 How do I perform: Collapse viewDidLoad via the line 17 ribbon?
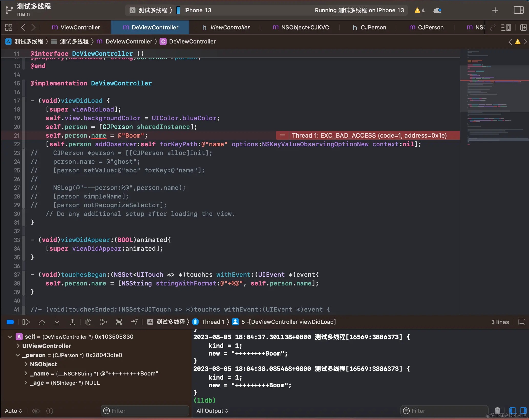(24, 101)
